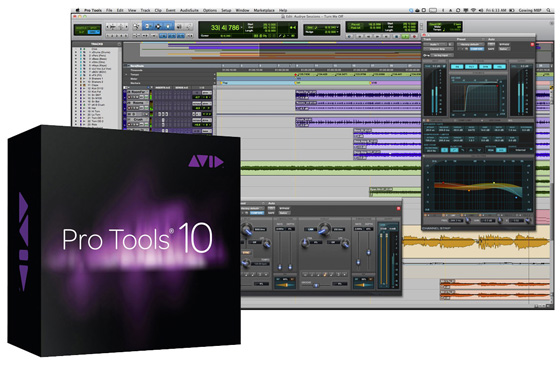This screenshot has height=365, width=560.
Task: Select Shuffle edit mode
Action: pyautogui.click(x=81, y=28)
